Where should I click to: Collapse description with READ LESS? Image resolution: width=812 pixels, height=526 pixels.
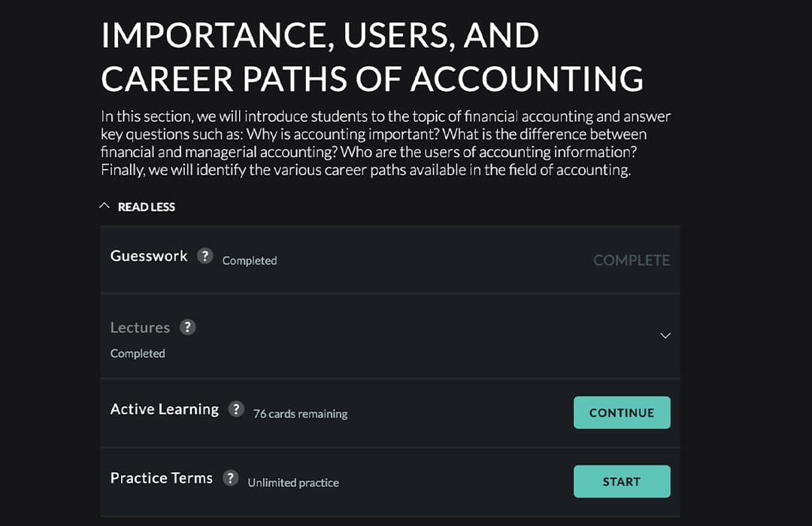click(146, 207)
